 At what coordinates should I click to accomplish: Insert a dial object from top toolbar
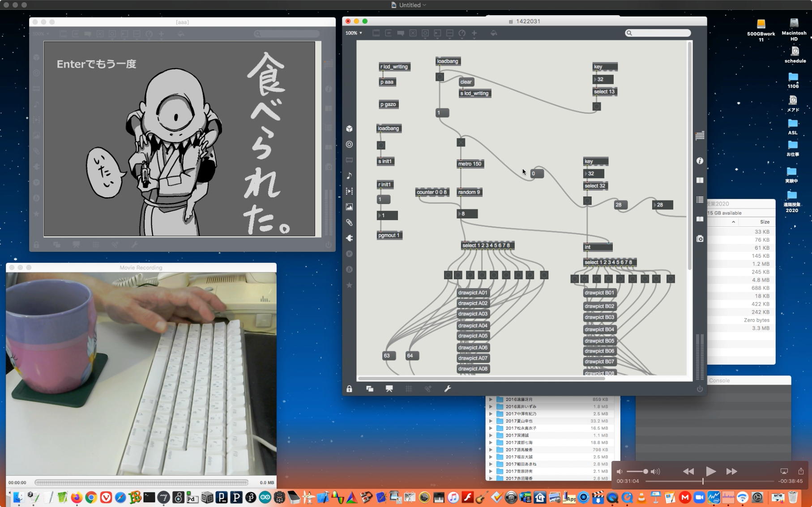point(462,33)
